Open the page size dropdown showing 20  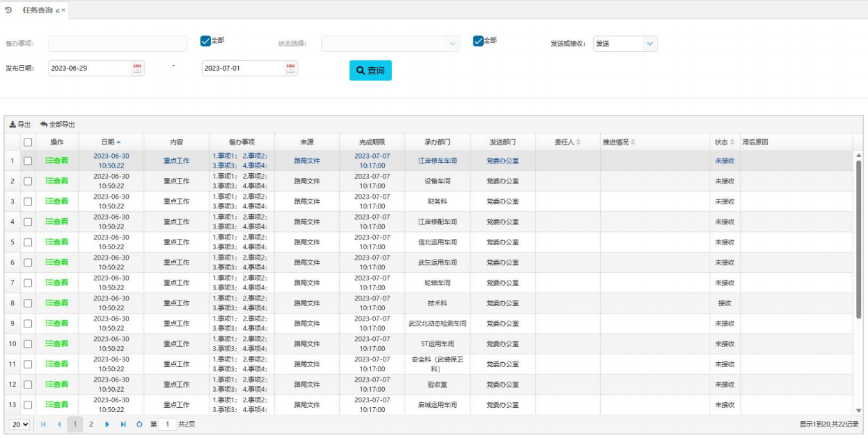tap(19, 424)
